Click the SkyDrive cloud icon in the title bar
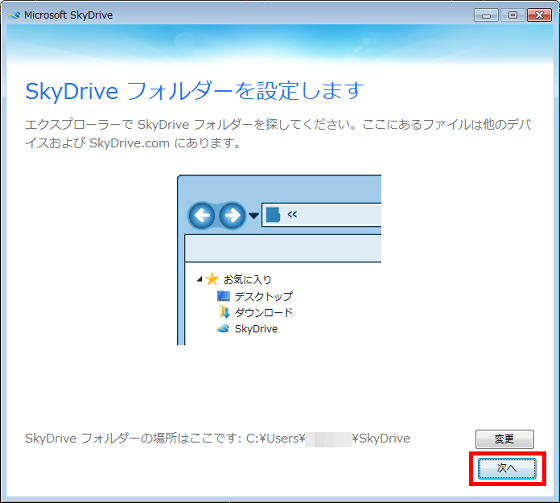This screenshot has height=503, width=560. 14,15
